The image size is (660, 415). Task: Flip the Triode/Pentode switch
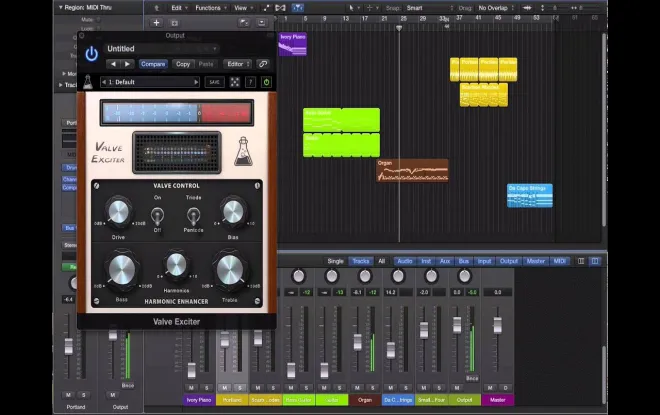193,216
